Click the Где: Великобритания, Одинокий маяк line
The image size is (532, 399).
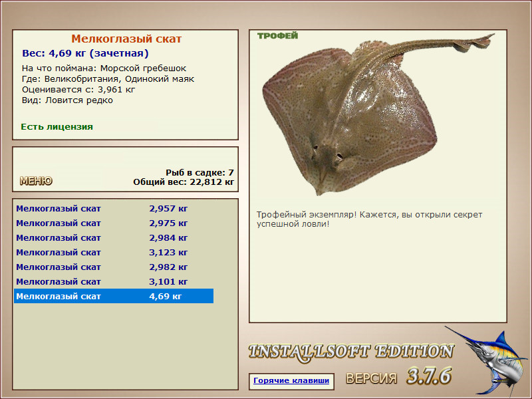108,79
